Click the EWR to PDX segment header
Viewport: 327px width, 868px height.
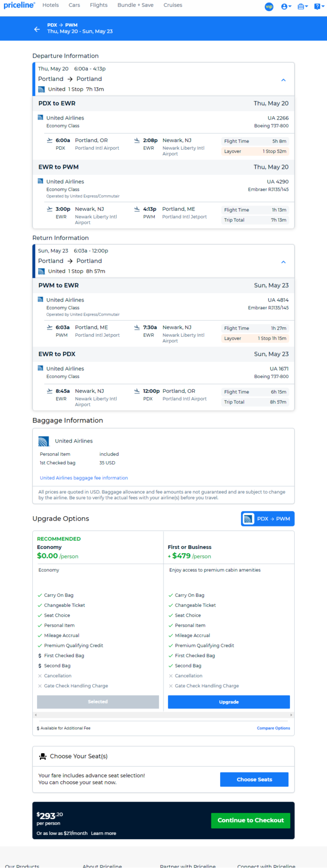pos(163,354)
